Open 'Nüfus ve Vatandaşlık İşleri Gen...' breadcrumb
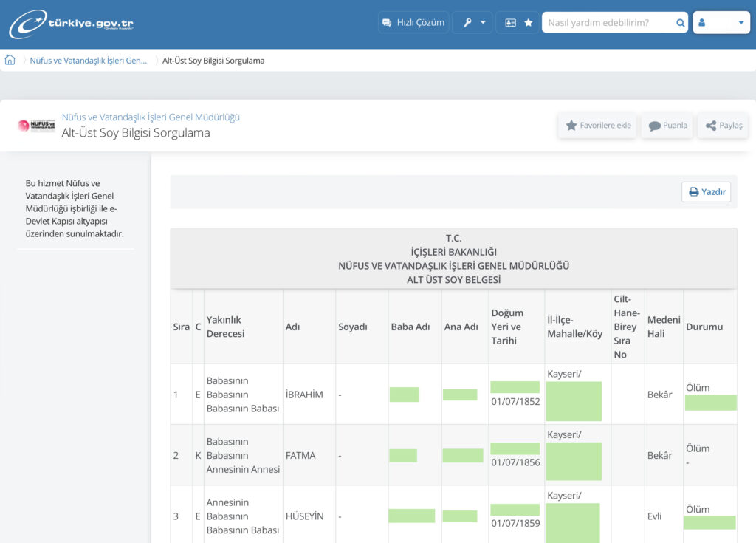 (x=89, y=61)
